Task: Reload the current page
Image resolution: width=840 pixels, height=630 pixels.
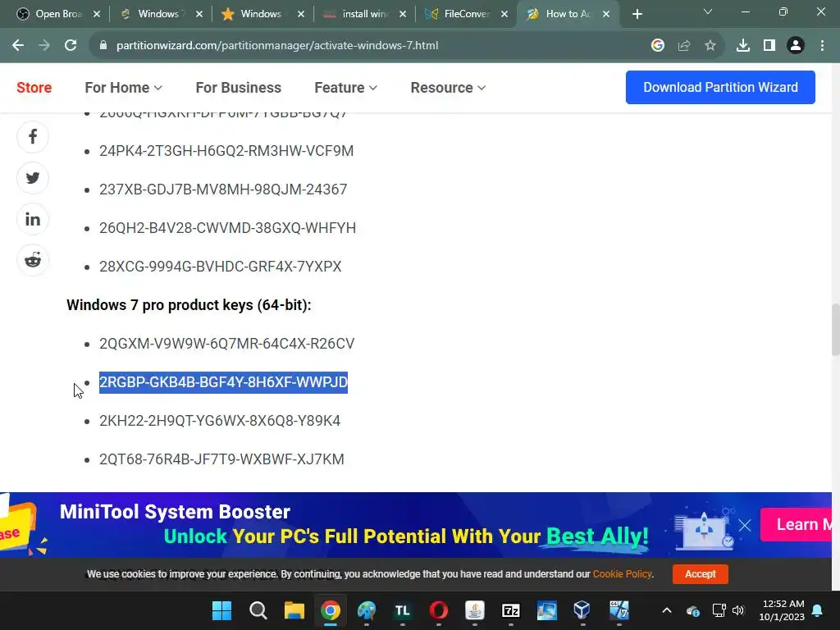Action: click(71, 46)
